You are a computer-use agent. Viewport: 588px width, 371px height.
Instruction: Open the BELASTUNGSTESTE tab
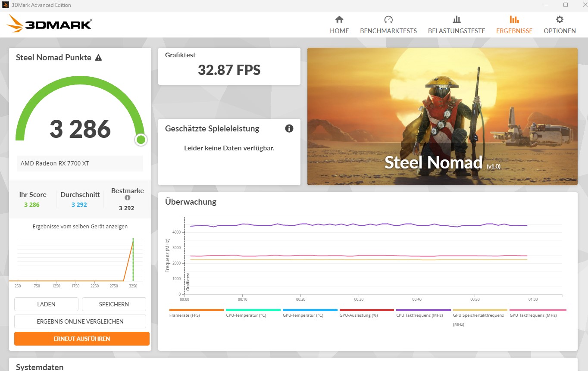[x=457, y=25]
